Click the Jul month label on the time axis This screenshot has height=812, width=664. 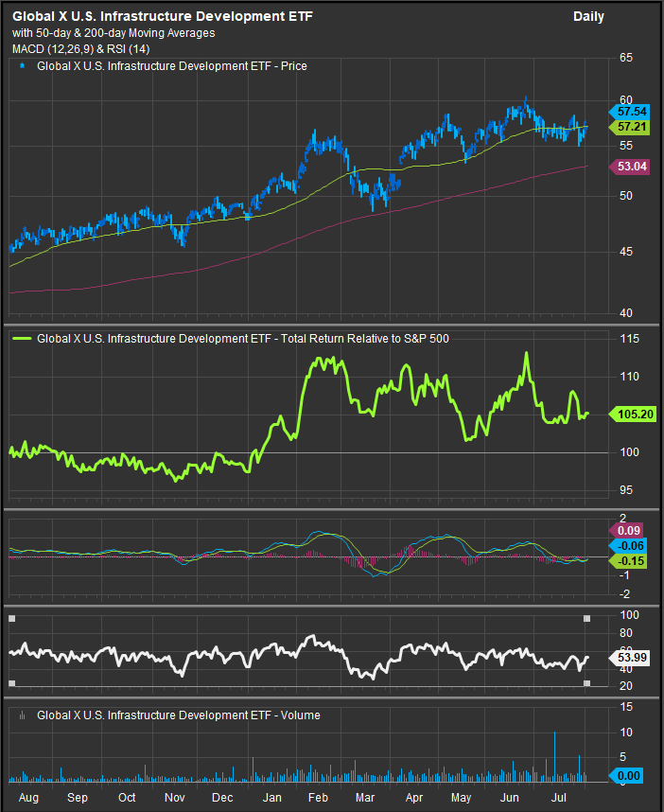click(x=558, y=798)
